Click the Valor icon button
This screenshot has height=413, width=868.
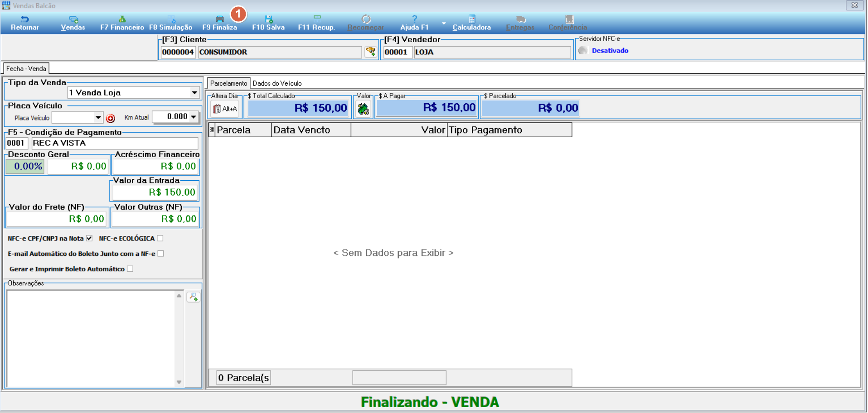[363, 109]
